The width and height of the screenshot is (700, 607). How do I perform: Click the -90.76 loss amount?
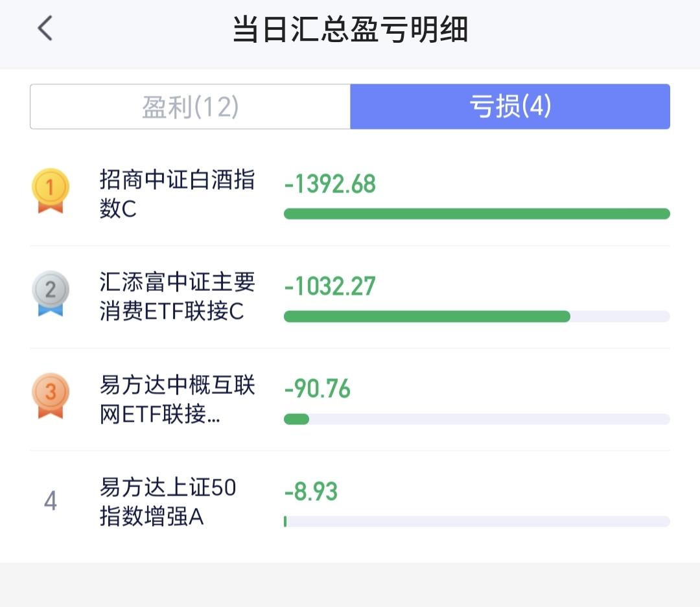pyautogui.click(x=318, y=389)
